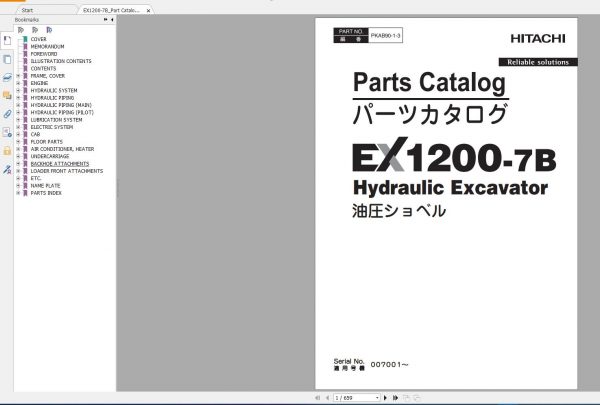Viewport: 600px width, 405px height.
Task: Expand the HYDRAULIC SYSTEM bookmark
Action: click(18, 90)
